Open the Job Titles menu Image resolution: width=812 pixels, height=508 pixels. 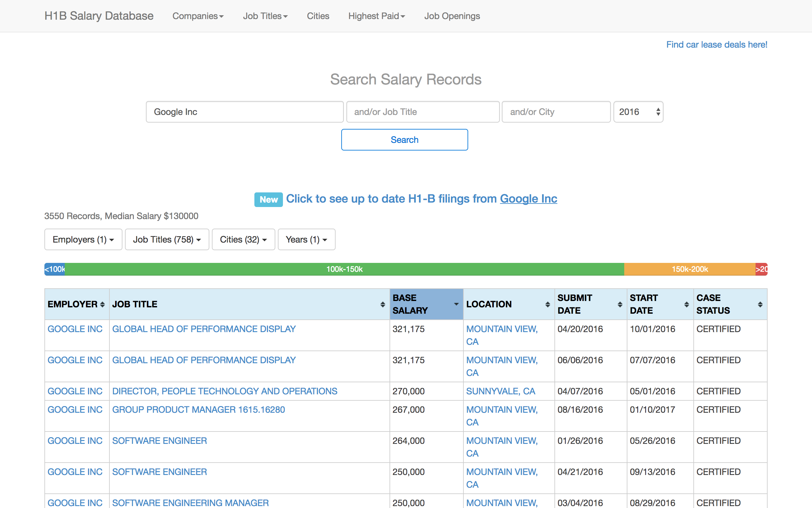pyautogui.click(x=265, y=16)
